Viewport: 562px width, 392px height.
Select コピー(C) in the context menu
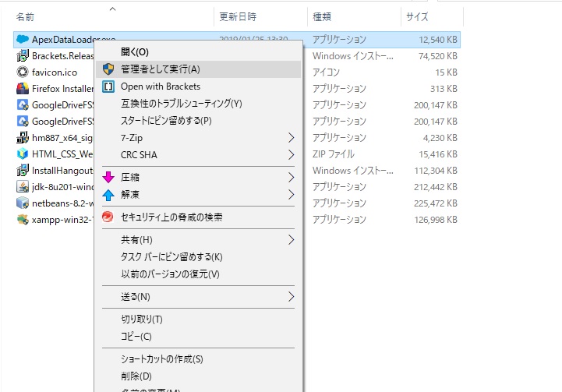click(136, 337)
